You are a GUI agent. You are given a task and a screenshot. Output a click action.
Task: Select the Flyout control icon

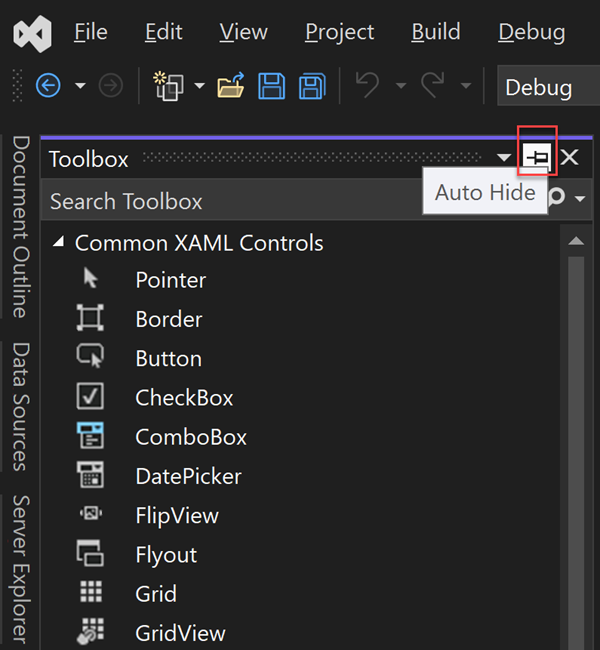[90, 553]
